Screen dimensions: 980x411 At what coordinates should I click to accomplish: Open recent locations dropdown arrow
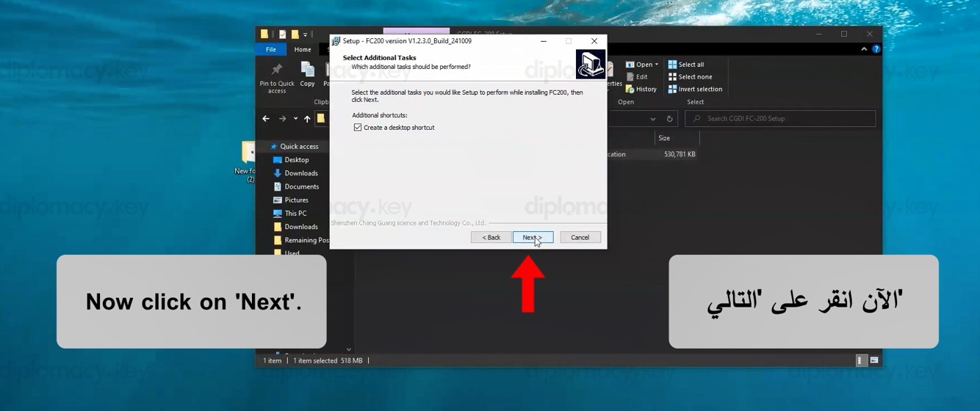(295, 119)
